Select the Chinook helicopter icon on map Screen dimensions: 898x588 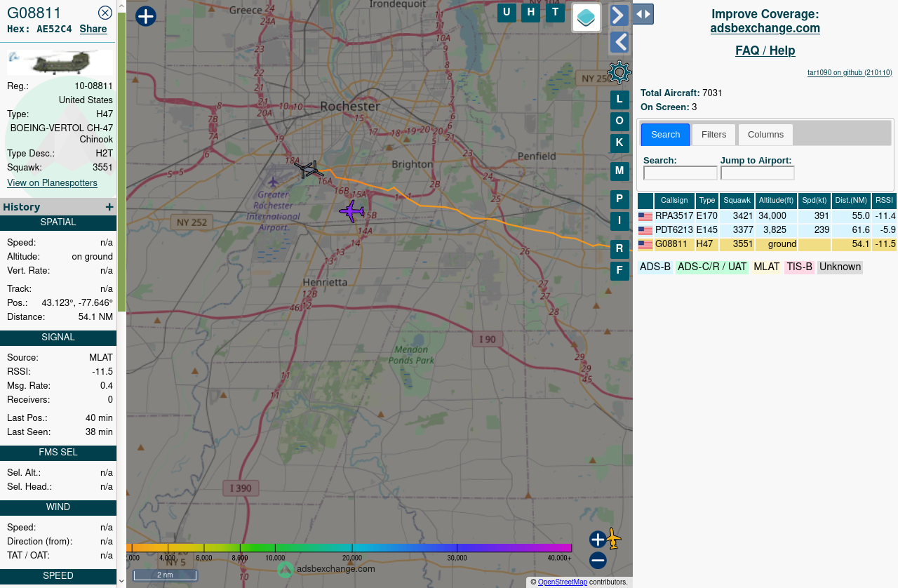pyautogui.click(x=309, y=169)
